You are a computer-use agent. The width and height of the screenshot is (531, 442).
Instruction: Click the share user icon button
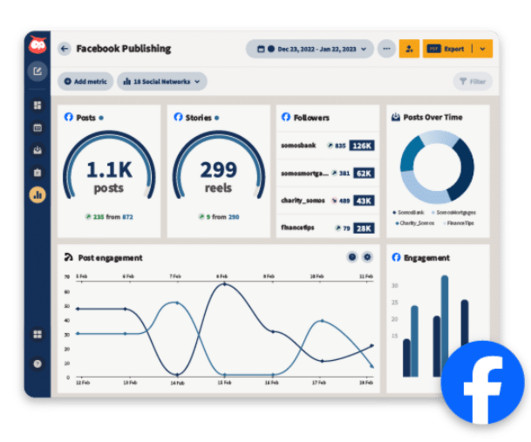point(409,49)
